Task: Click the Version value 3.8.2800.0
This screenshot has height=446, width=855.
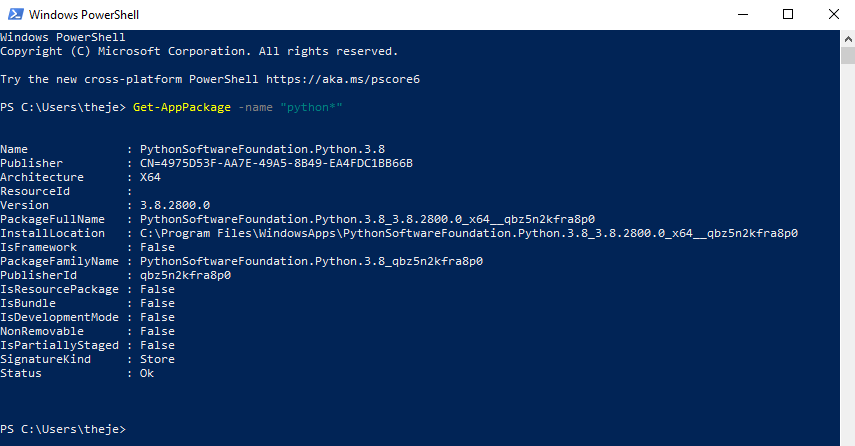Action: (175, 205)
